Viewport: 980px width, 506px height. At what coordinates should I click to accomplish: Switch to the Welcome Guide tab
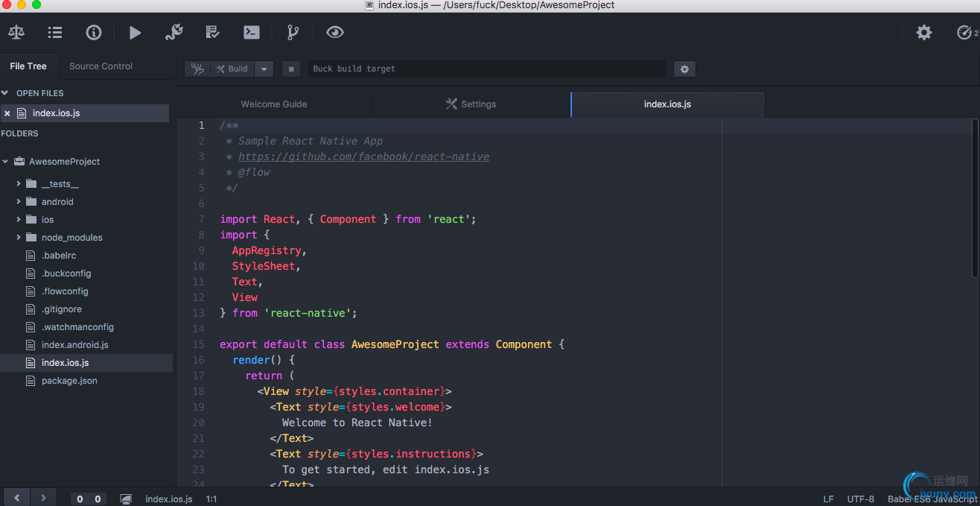(274, 104)
